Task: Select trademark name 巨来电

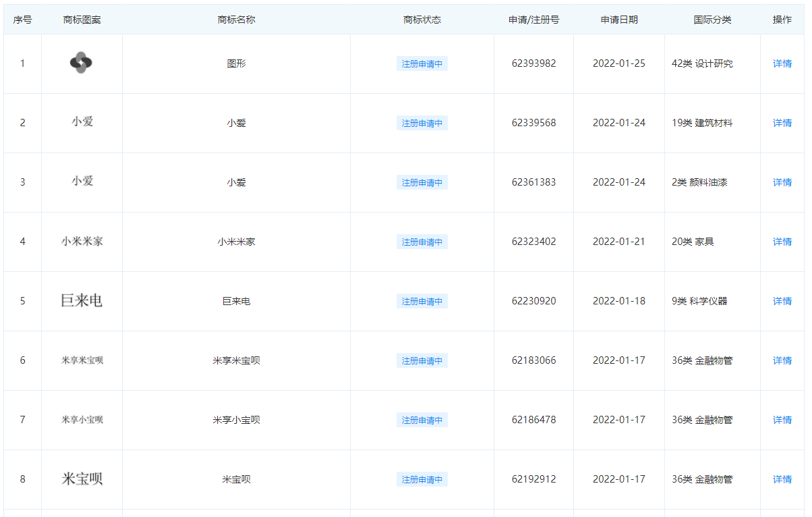Action: click(237, 301)
